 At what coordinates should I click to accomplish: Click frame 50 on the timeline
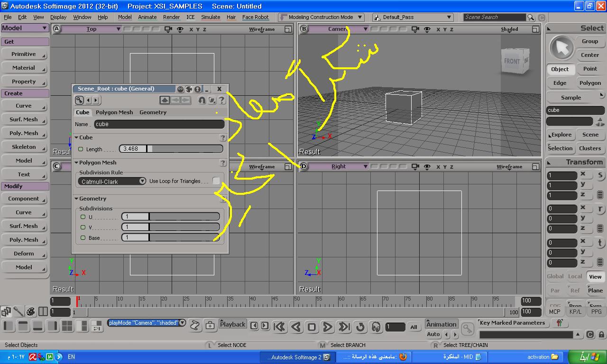click(296, 299)
